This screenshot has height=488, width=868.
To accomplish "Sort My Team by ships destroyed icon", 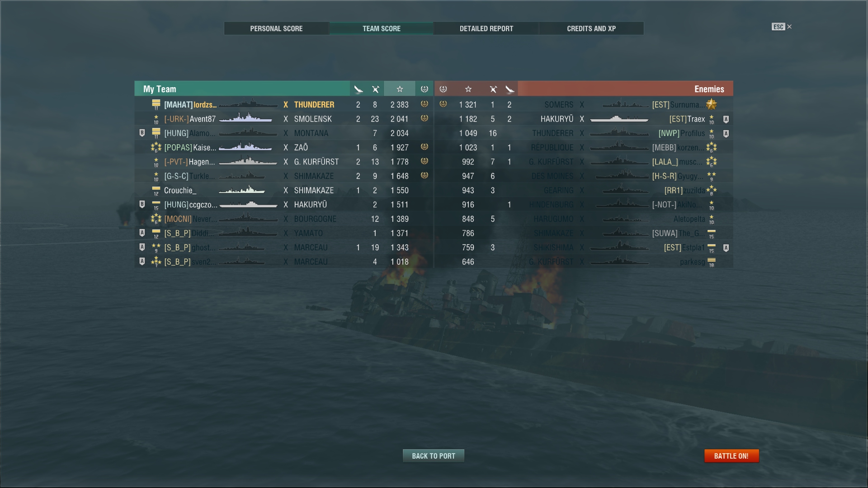I will [x=359, y=89].
